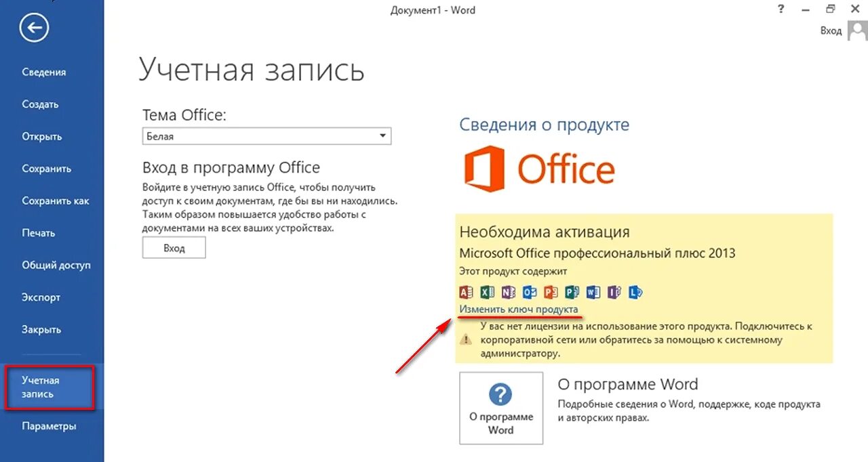Click Сохранить in the sidebar

point(46,169)
